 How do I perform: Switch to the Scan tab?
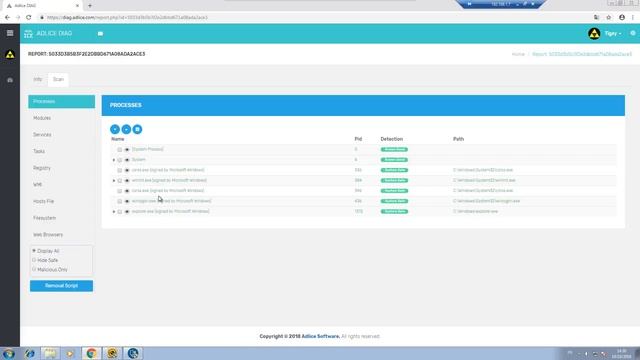(58, 79)
